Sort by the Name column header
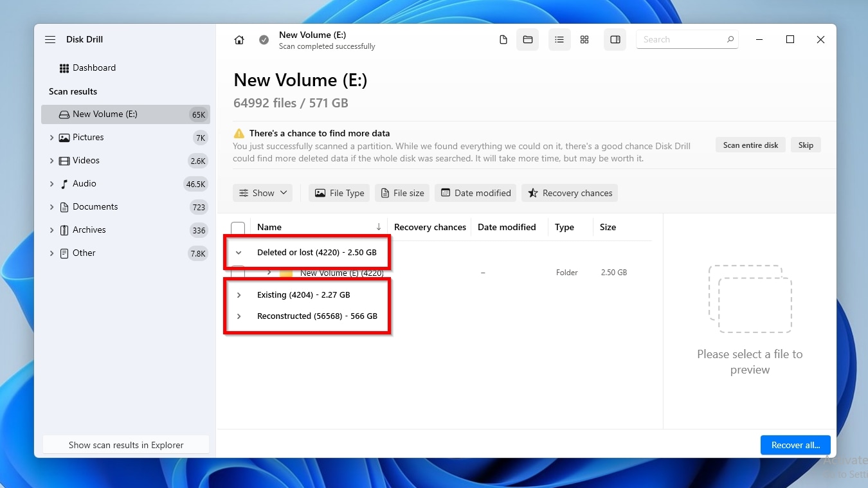The width and height of the screenshot is (868, 488). pos(269,227)
